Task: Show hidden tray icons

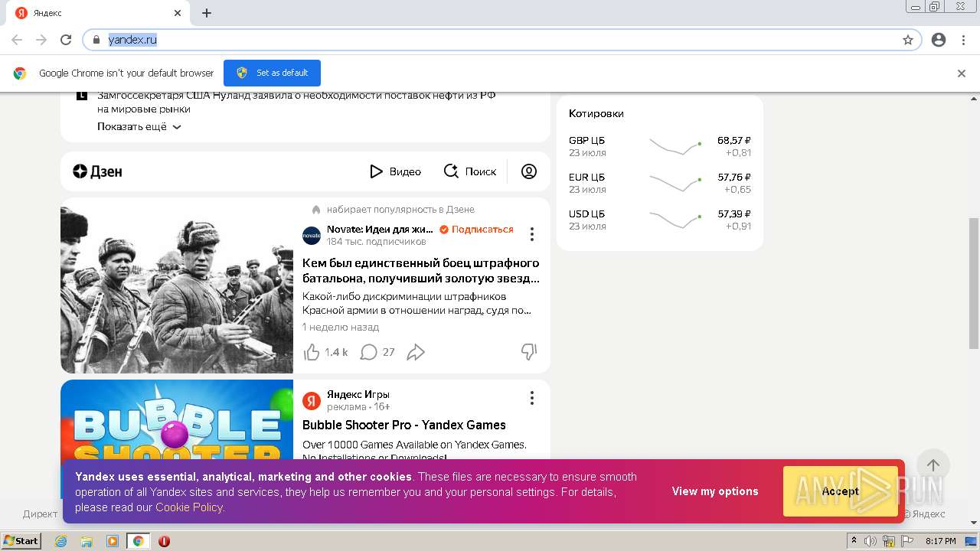Action: [854, 541]
